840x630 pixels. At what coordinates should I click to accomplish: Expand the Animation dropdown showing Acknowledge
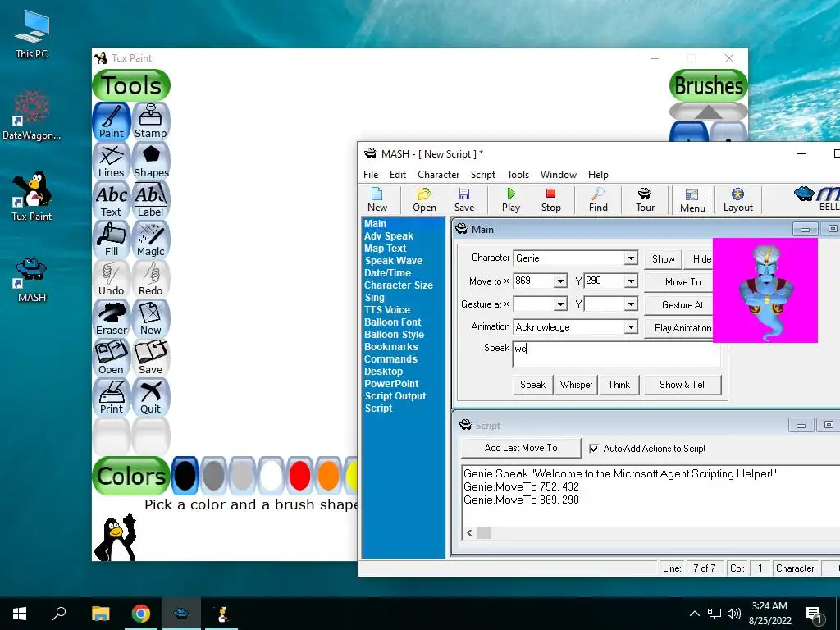(631, 326)
